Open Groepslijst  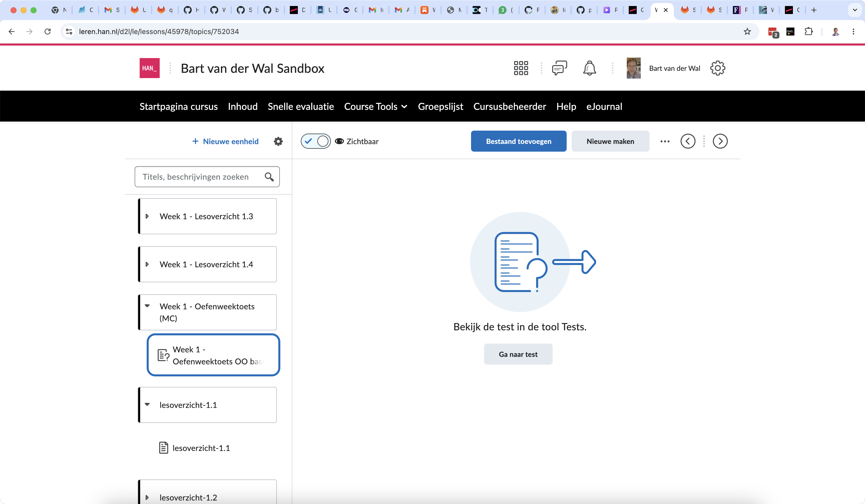pyautogui.click(x=441, y=106)
